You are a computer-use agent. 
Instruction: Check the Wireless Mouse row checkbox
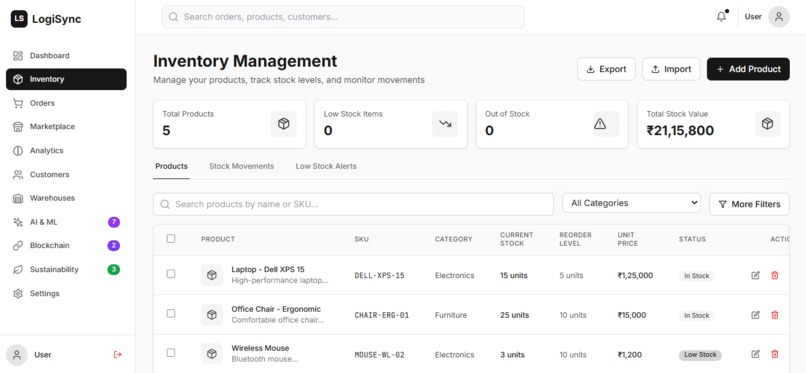click(171, 352)
